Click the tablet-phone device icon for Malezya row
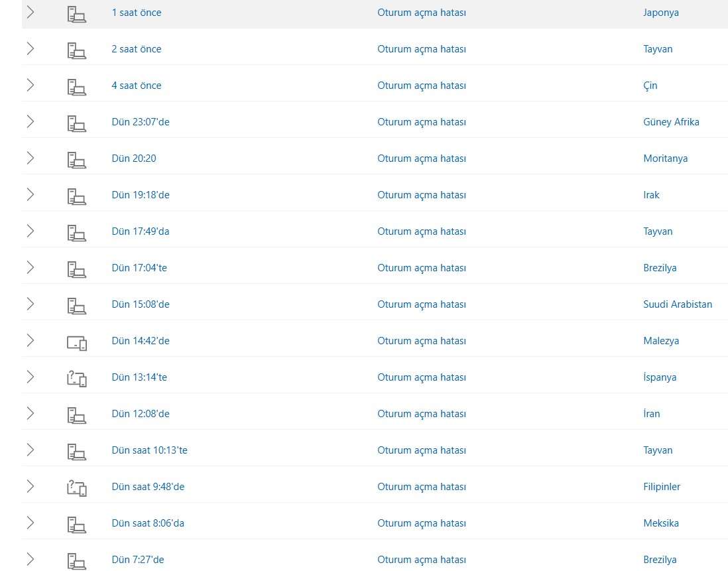This screenshot has width=728, height=571. (x=77, y=343)
